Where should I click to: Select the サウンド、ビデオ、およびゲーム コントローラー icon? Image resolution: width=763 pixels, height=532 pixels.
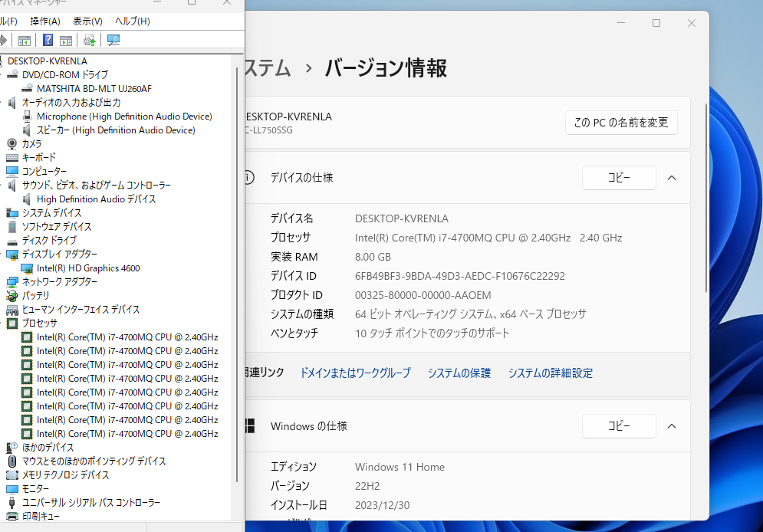[12, 186]
